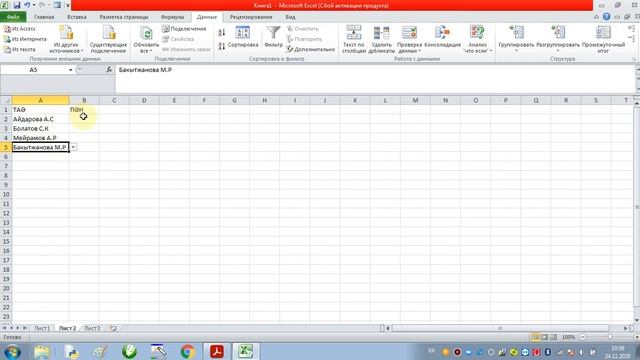Switch to Home (Главная) tab
The image size is (640, 360).
(x=44, y=17)
